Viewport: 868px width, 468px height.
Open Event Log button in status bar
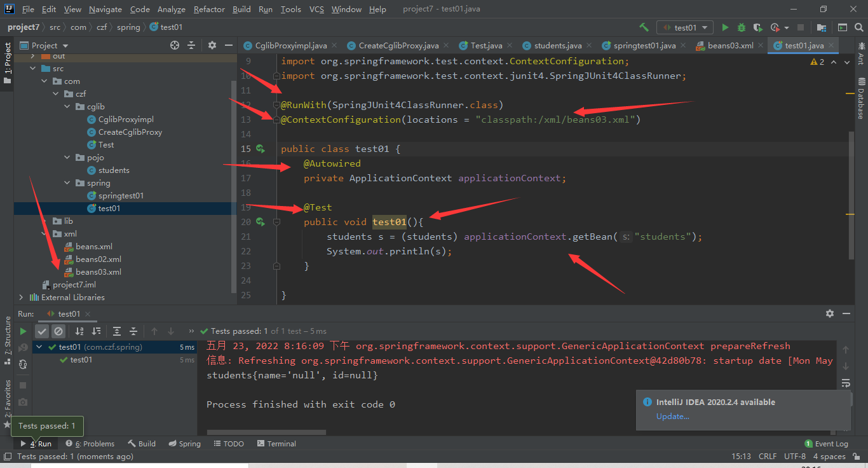pyautogui.click(x=826, y=443)
